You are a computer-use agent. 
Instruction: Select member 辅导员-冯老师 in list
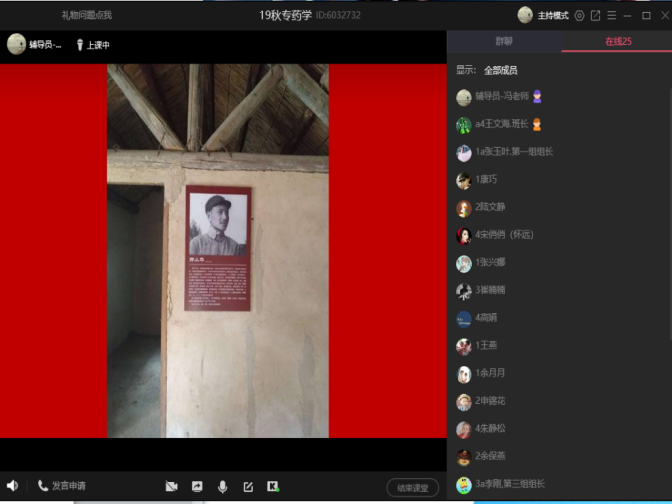[505, 97]
